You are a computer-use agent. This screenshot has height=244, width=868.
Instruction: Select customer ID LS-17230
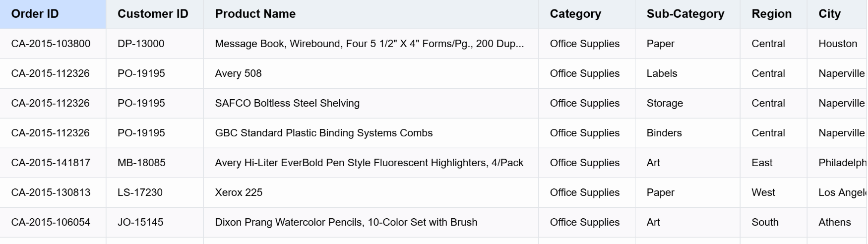(x=140, y=192)
